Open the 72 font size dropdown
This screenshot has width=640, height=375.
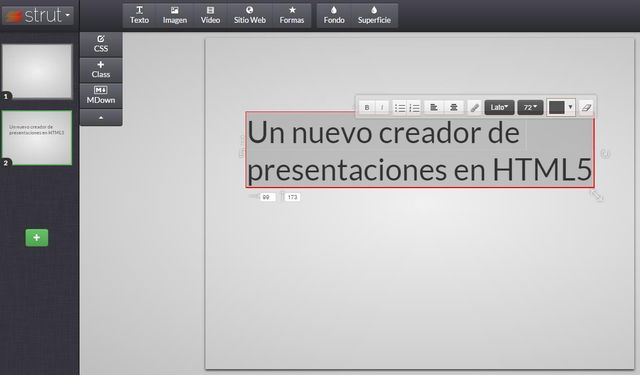pyautogui.click(x=530, y=107)
